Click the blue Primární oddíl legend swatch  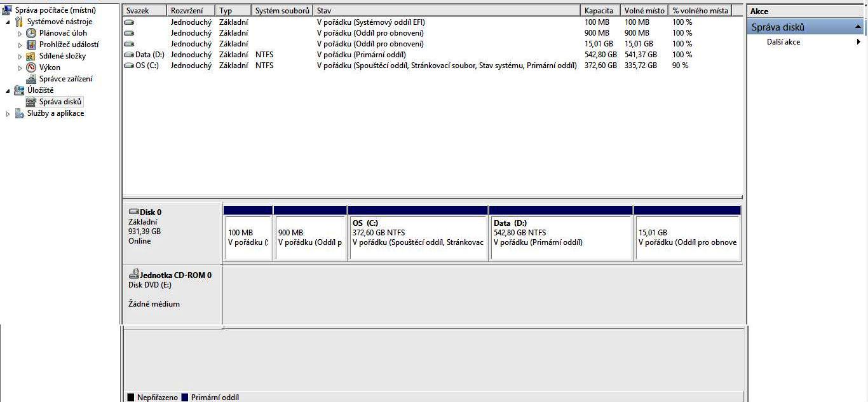coord(185,398)
